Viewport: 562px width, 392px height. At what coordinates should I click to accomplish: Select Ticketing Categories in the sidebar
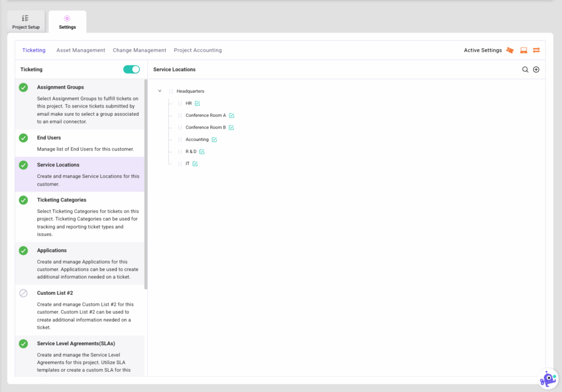click(61, 200)
